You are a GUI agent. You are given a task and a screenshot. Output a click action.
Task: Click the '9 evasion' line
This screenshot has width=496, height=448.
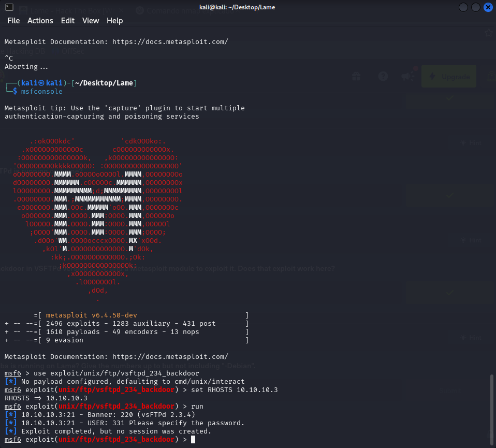(65, 340)
